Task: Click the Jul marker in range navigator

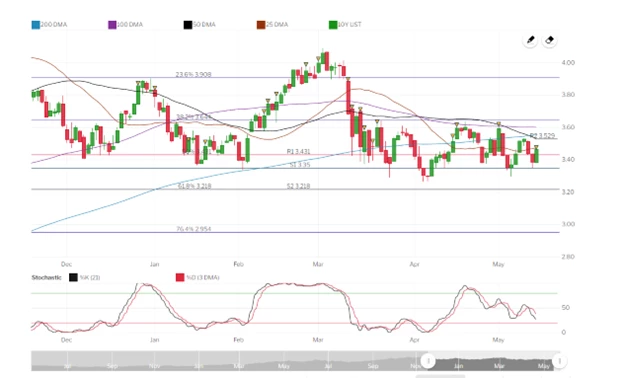Action: (328, 366)
